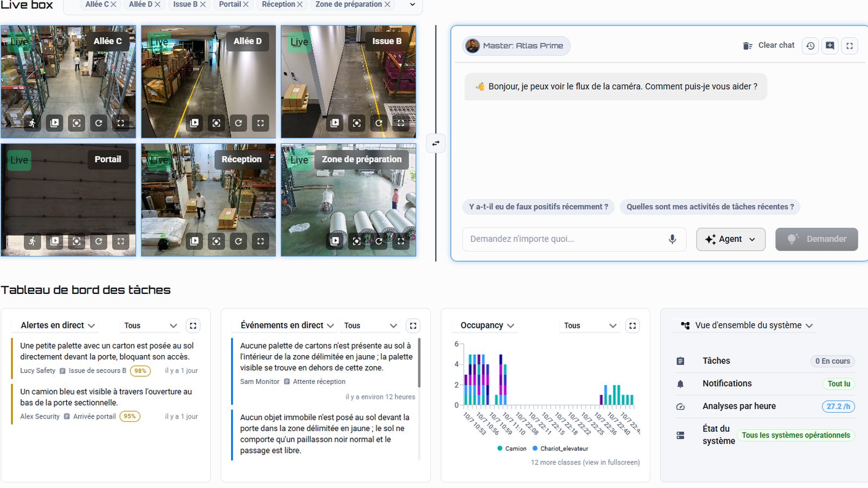Screen dimensions: 868x488
Task: Open the Occupancy chart type dropdown
Action: pyautogui.click(x=487, y=325)
